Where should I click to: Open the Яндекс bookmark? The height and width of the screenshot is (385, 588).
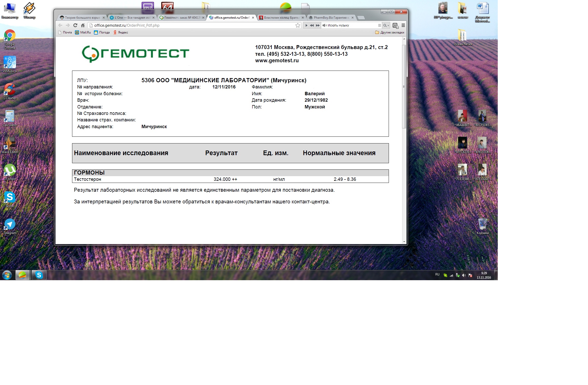[121, 32]
